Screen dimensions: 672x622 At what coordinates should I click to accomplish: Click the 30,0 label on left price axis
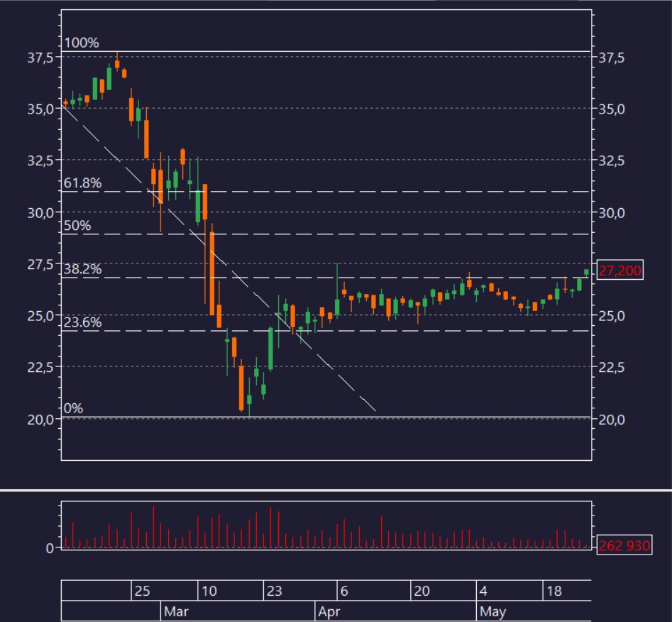[40, 213]
